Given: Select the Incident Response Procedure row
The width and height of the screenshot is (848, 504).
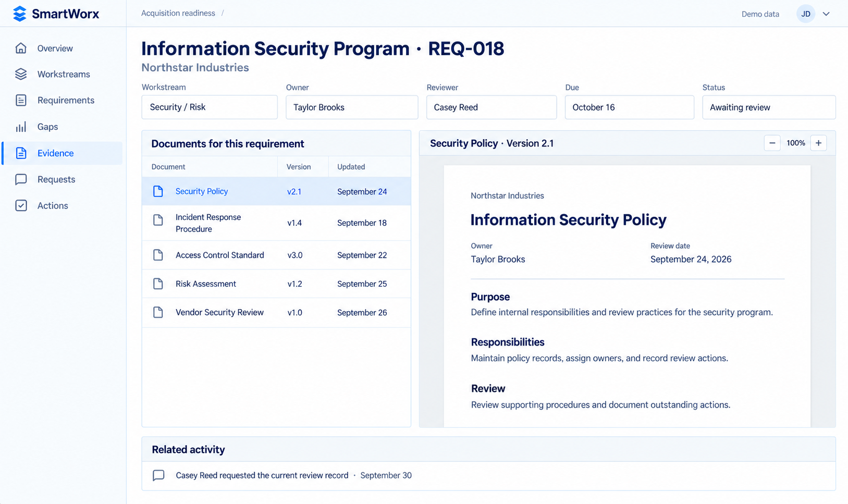Looking at the screenshot, I should 276,223.
